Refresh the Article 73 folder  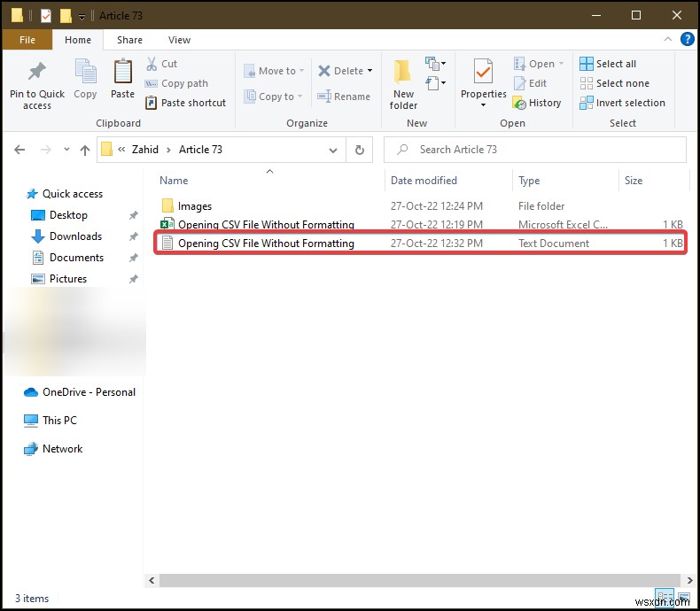pos(360,150)
